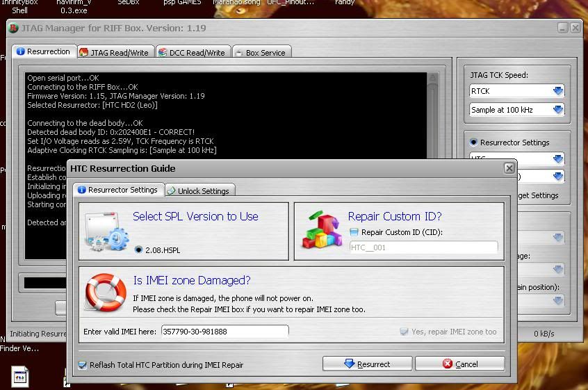Open the DCC Read/Write tab
Screen dimensions: 588x390
coord(193,53)
